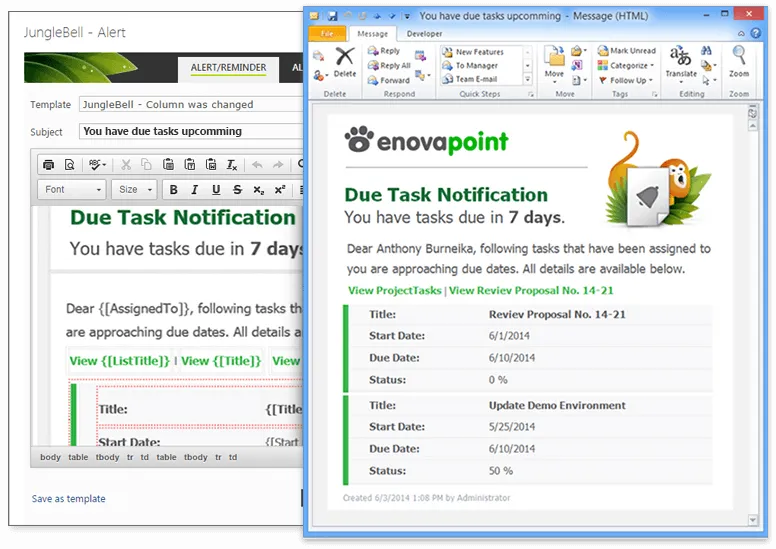Image resolution: width=776 pixels, height=549 pixels.
Task: Click Mark Unread in Tags group
Action: pos(627,50)
